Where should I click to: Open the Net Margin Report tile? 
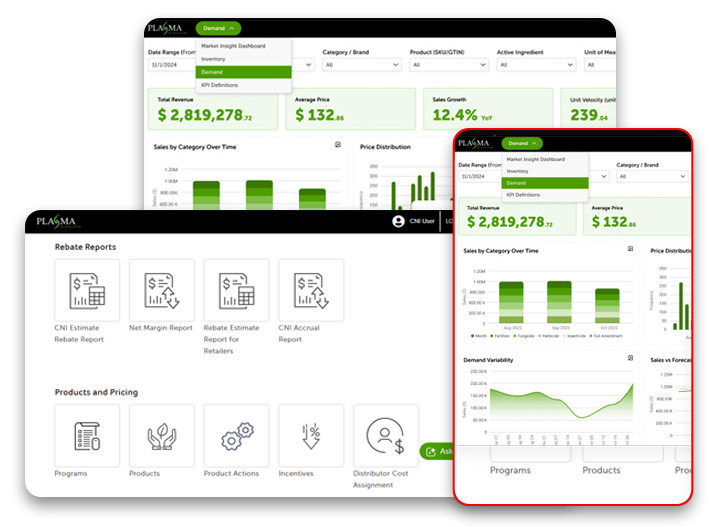[x=161, y=290]
